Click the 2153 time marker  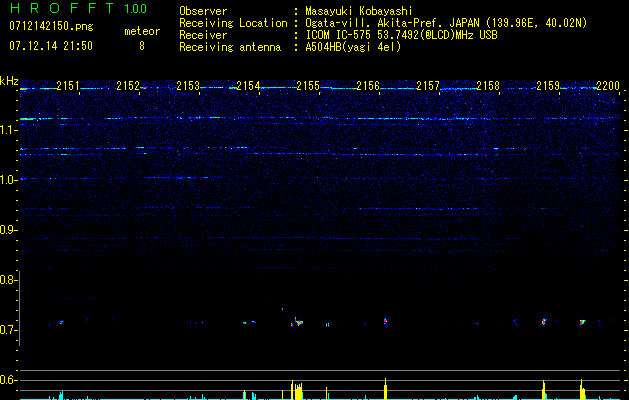pyautogui.click(x=188, y=85)
